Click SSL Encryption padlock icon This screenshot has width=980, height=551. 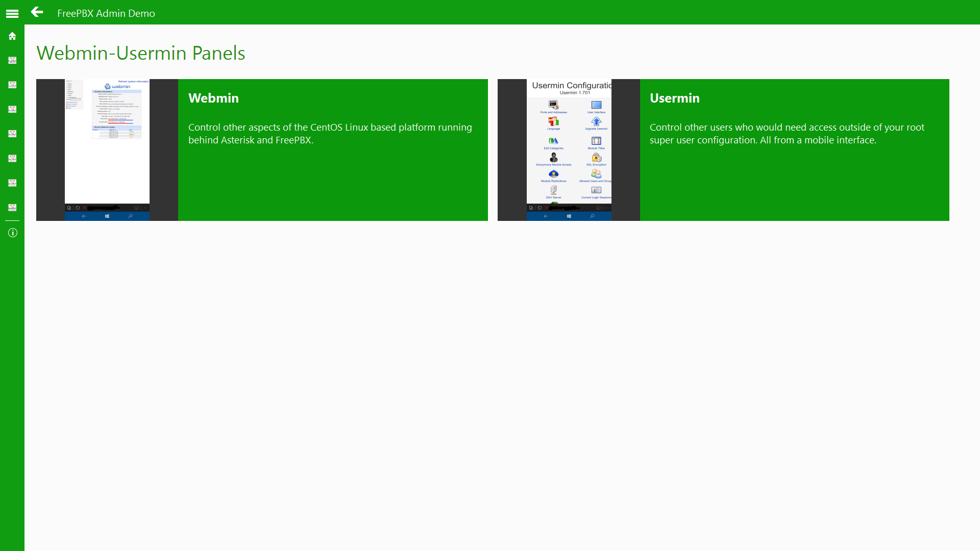596,158
